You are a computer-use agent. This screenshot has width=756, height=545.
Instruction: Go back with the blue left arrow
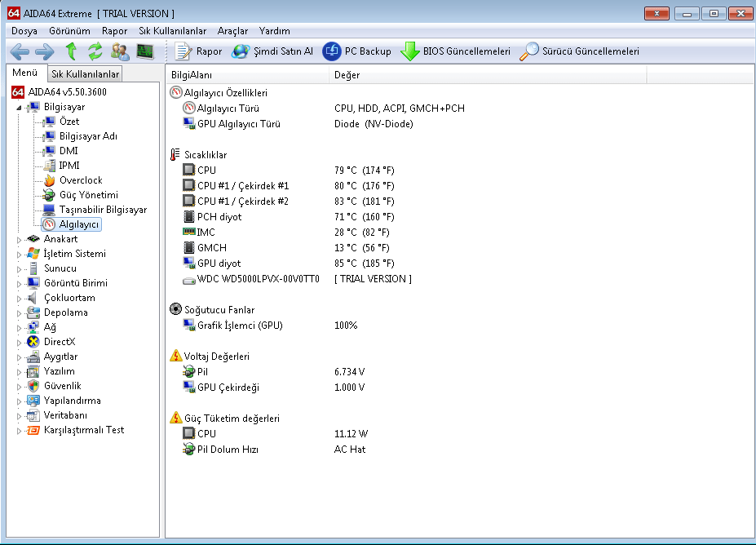(20, 51)
